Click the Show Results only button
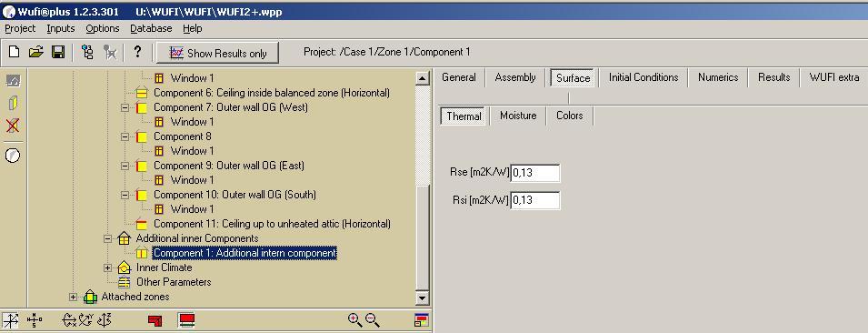Image resolution: width=868 pixels, height=333 pixels. point(217,53)
